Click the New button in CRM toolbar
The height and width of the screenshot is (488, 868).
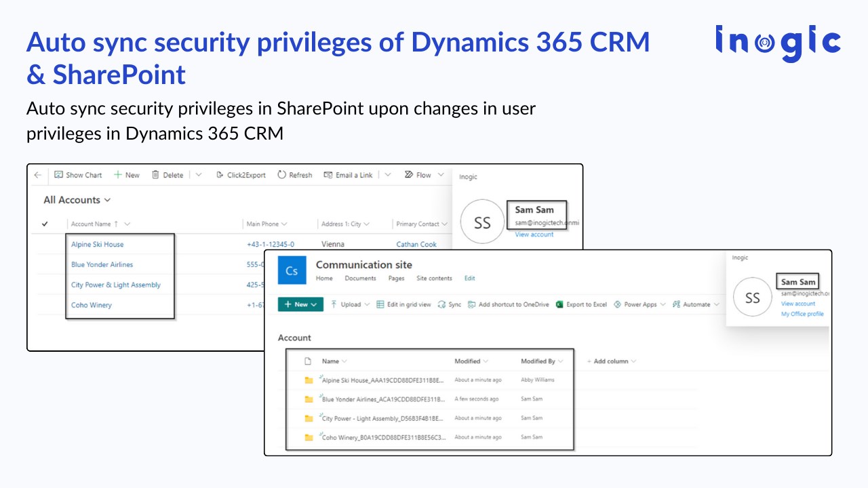pyautogui.click(x=126, y=175)
